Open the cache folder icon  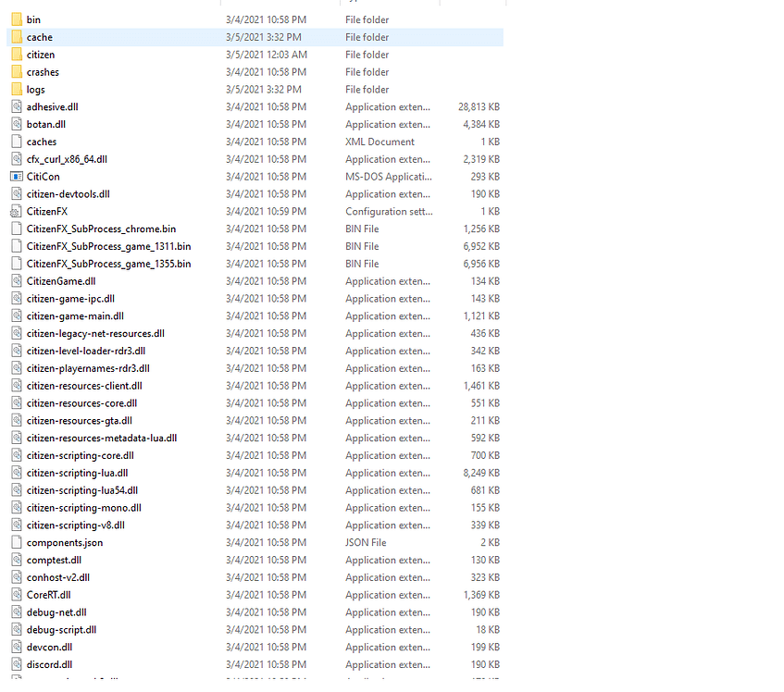17,36
